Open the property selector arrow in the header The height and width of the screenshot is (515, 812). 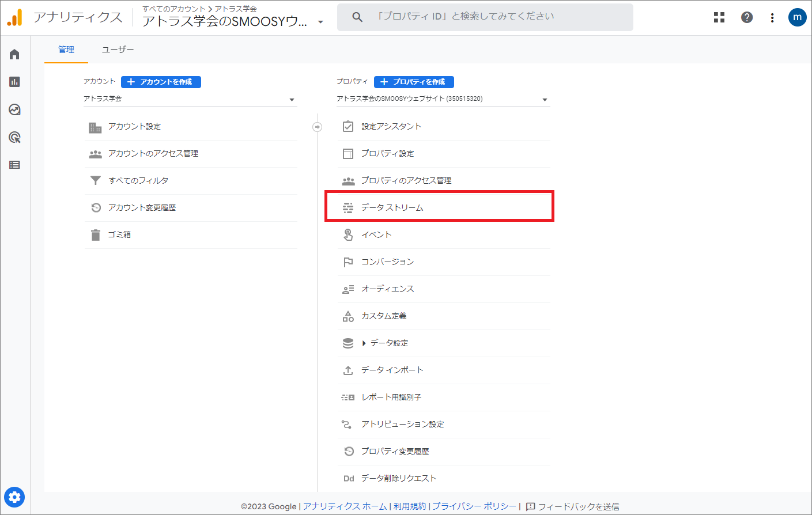320,22
